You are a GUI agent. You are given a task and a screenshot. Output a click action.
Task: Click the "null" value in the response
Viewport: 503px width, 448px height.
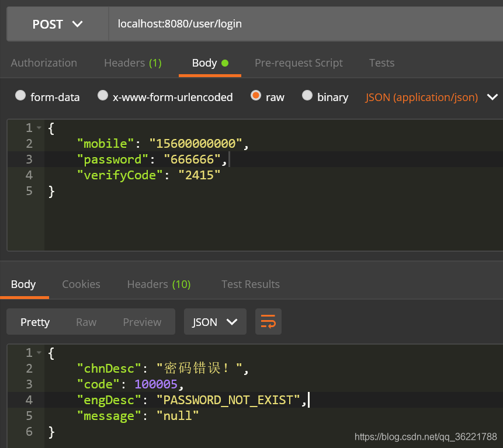(x=178, y=416)
